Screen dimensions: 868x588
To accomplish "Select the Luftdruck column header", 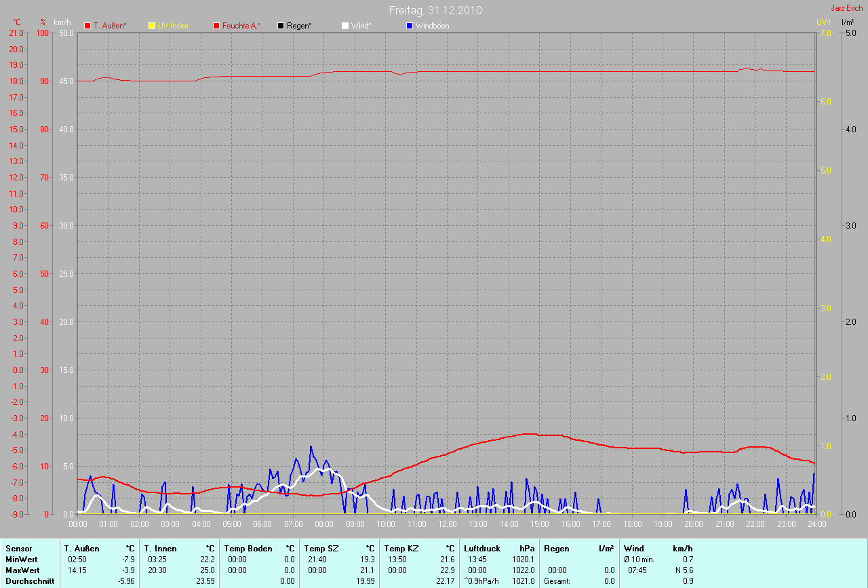I will click(x=482, y=548).
